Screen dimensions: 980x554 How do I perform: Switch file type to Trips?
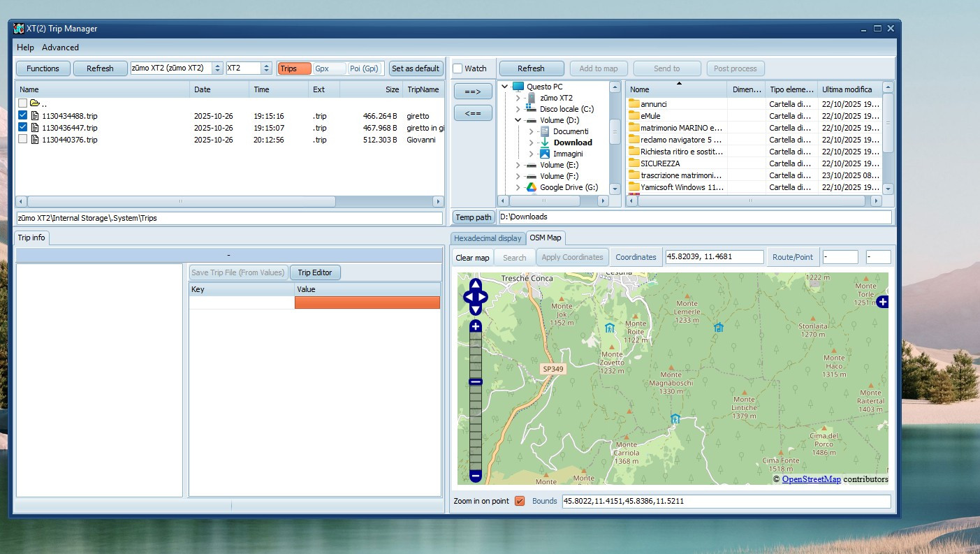[x=294, y=68]
